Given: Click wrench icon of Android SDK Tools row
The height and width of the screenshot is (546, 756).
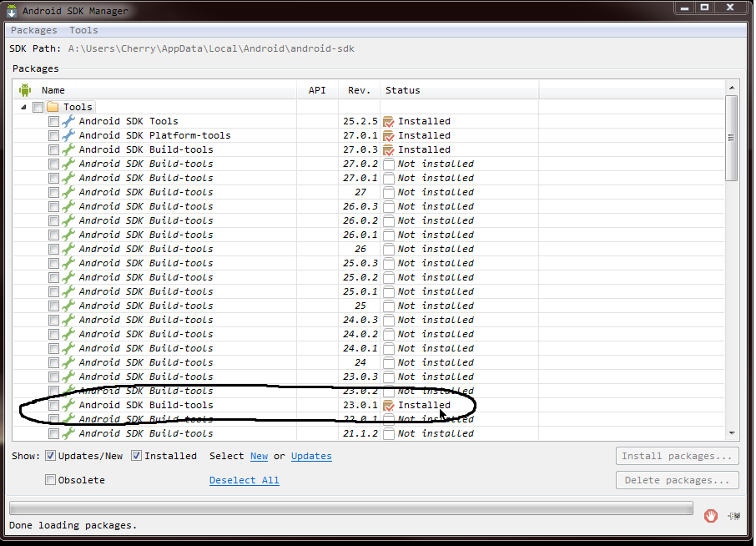Looking at the screenshot, I should tap(68, 121).
